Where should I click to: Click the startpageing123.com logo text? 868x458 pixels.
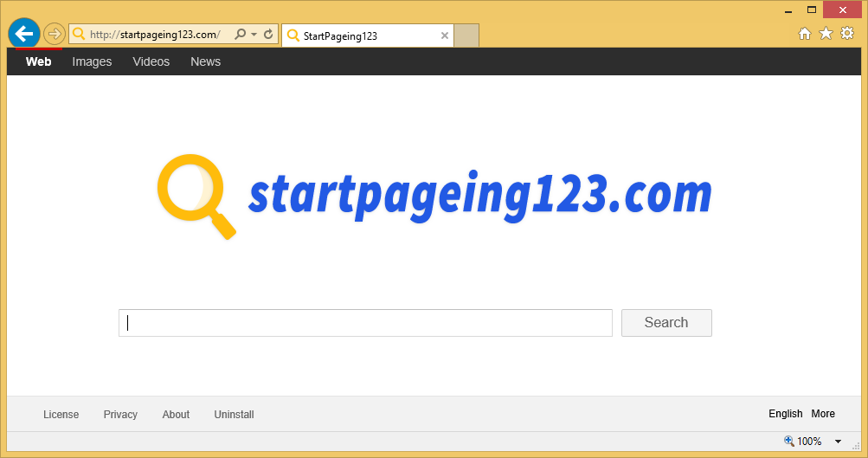click(480, 195)
